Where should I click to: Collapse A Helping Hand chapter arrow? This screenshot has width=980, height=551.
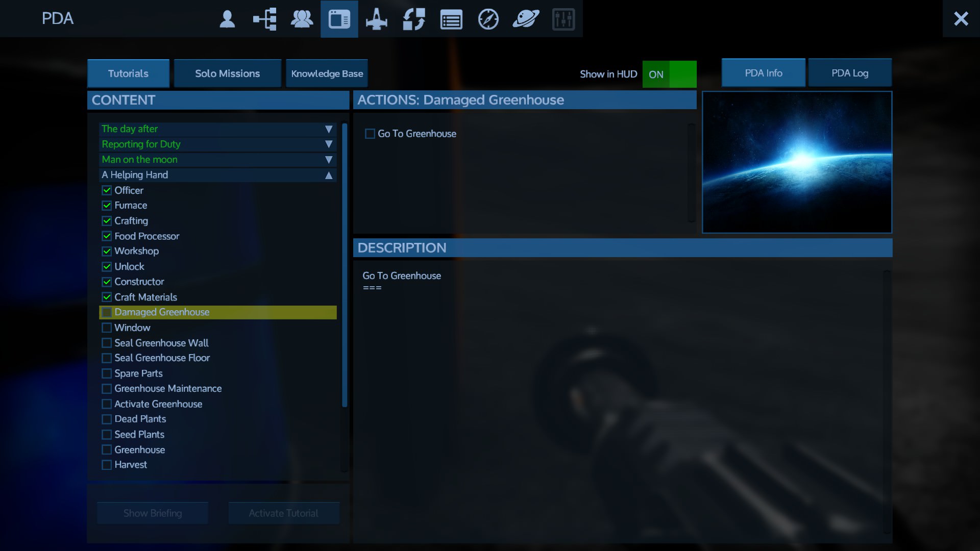click(329, 175)
